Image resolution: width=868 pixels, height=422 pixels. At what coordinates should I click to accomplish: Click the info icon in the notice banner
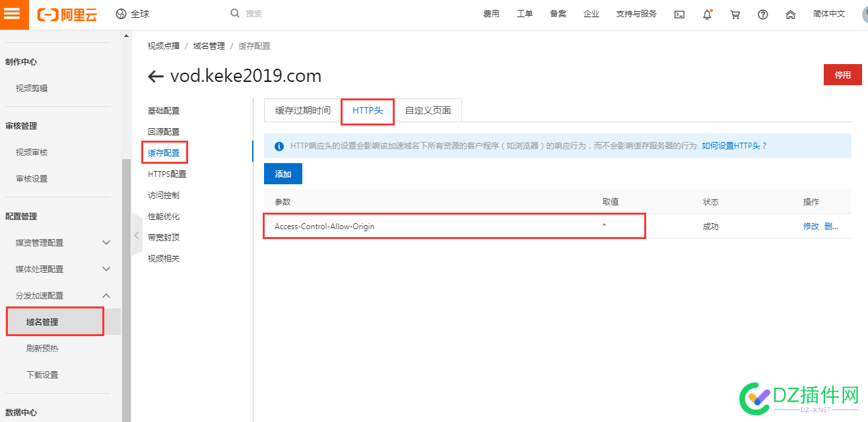(x=279, y=146)
